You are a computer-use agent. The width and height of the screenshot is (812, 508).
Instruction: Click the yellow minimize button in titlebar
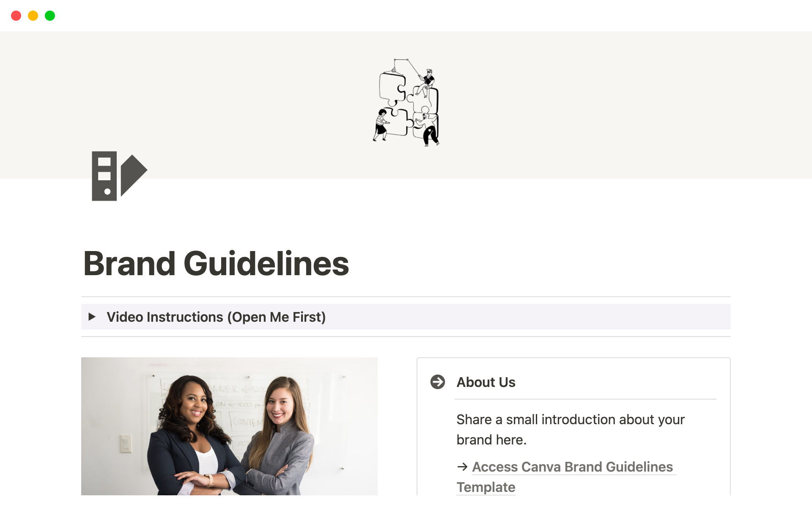tap(32, 16)
